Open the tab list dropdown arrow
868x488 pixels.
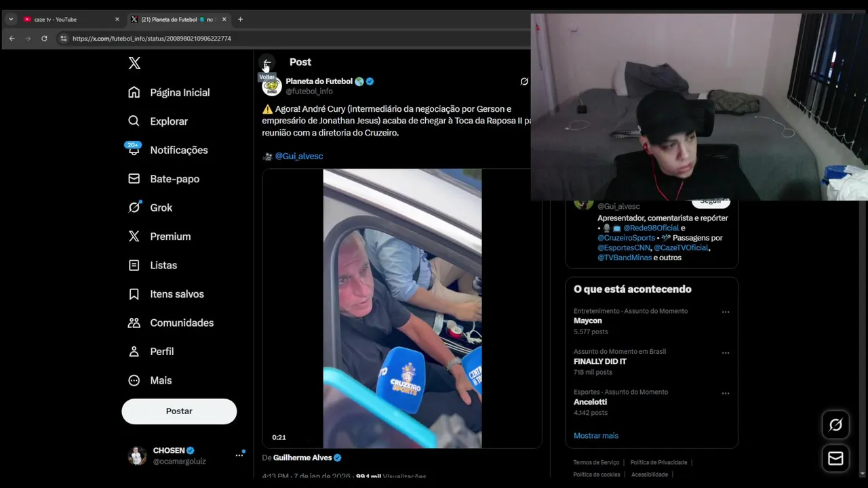coord(11,19)
